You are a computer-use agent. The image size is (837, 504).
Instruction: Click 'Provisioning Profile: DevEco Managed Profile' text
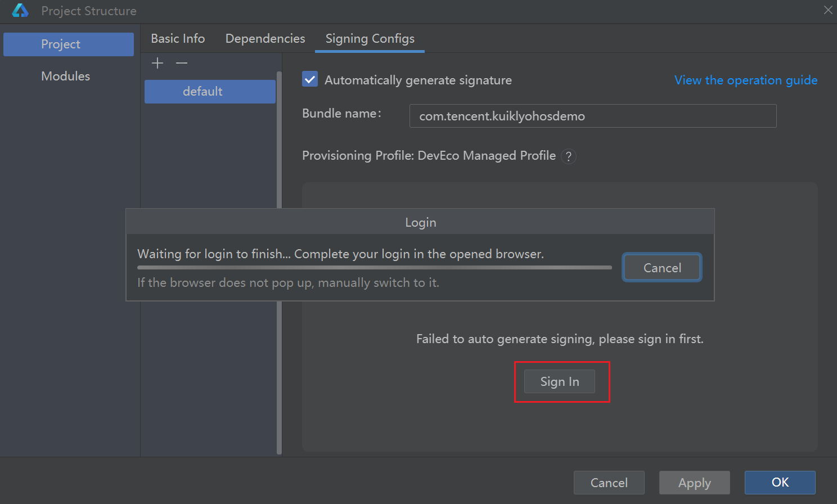(429, 156)
